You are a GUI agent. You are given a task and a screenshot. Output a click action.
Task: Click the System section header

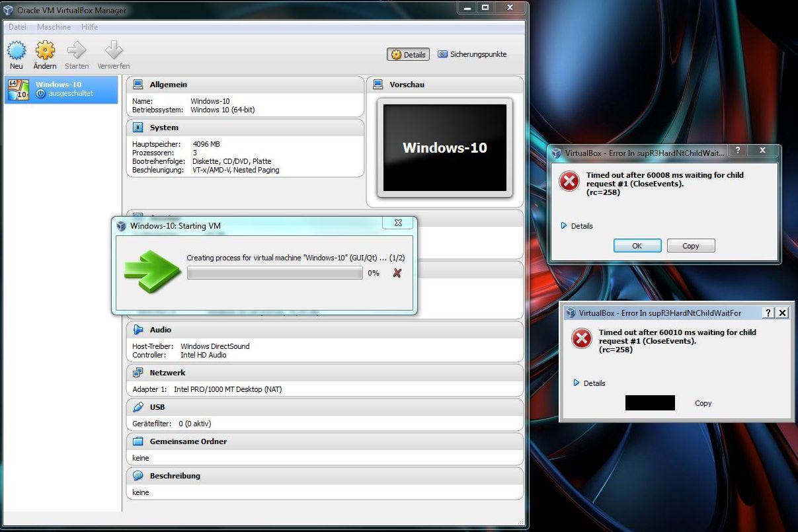tap(245, 128)
